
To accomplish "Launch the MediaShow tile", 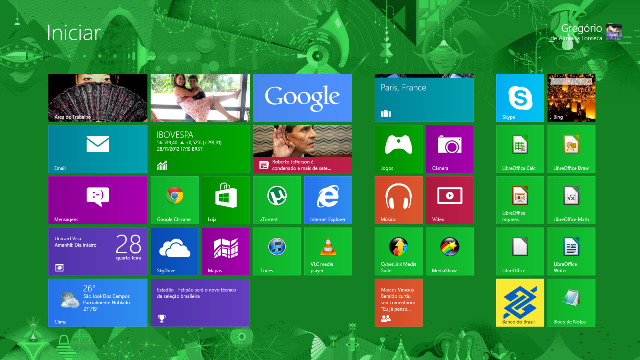I will [x=450, y=251].
